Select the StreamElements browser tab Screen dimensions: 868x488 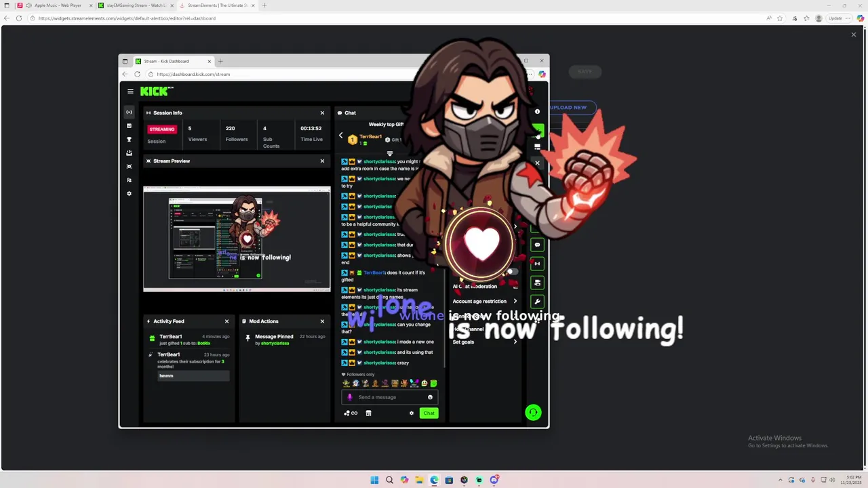[x=216, y=5]
